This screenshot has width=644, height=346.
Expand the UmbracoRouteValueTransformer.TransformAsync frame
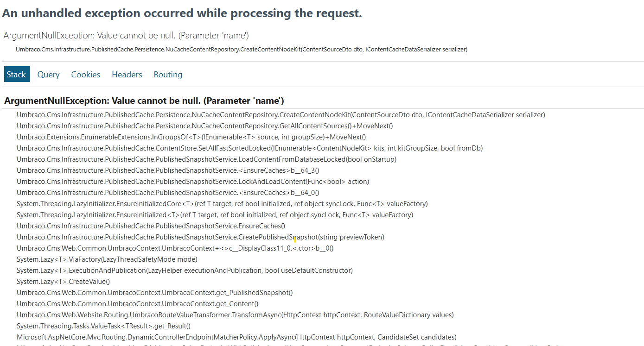235,315
